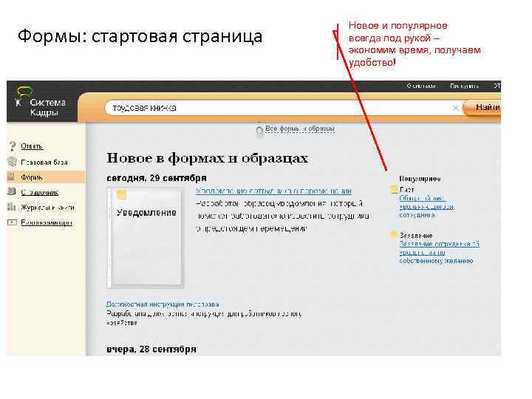The height and width of the screenshot is (399, 532).
Task: Click the вчера, 28 сентября heading
Action: point(151,349)
